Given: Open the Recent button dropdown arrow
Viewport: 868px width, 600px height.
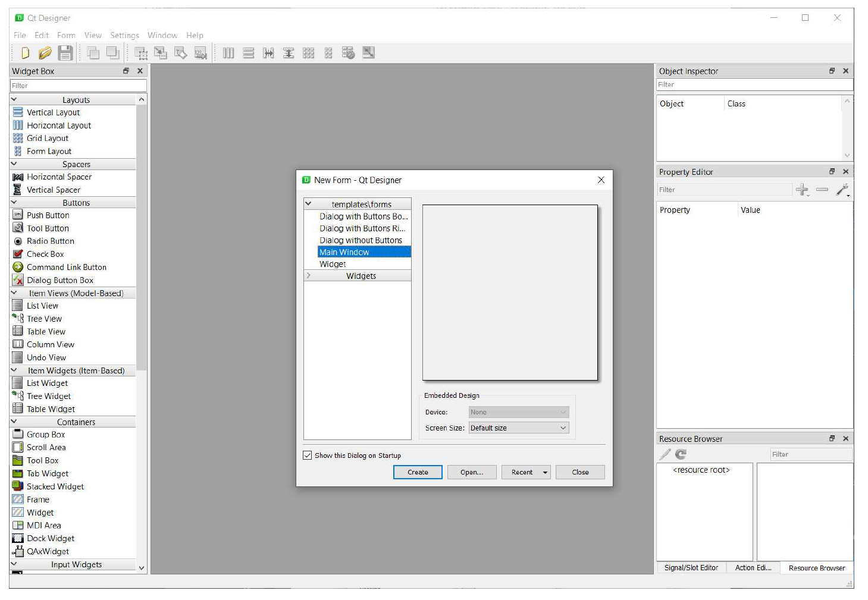Looking at the screenshot, I should pos(545,472).
